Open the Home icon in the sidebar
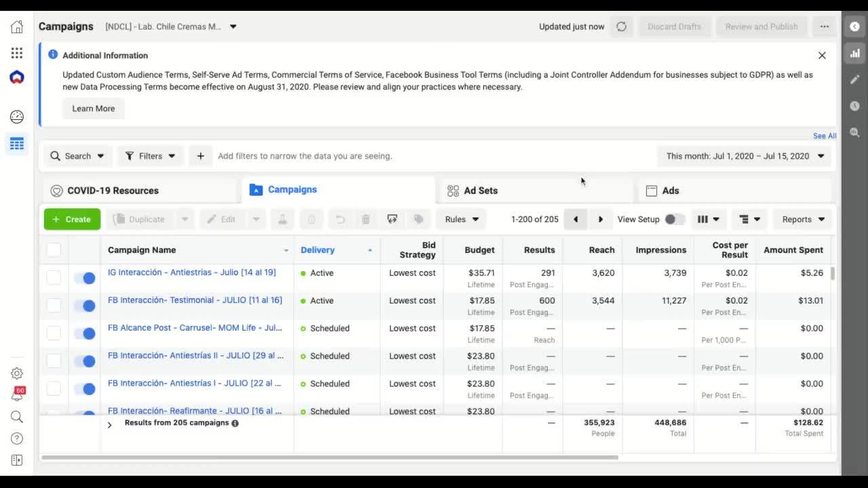The height and width of the screenshot is (488, 868). (17, 27)
